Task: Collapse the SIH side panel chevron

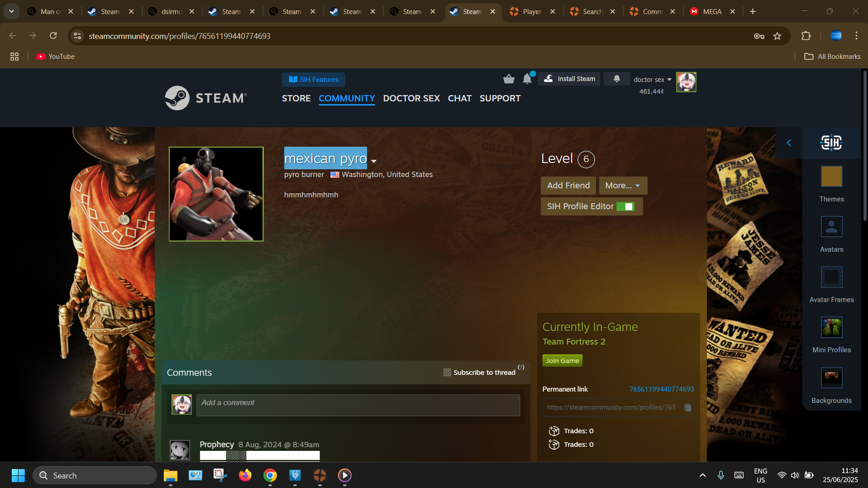Action: point(789,143)
